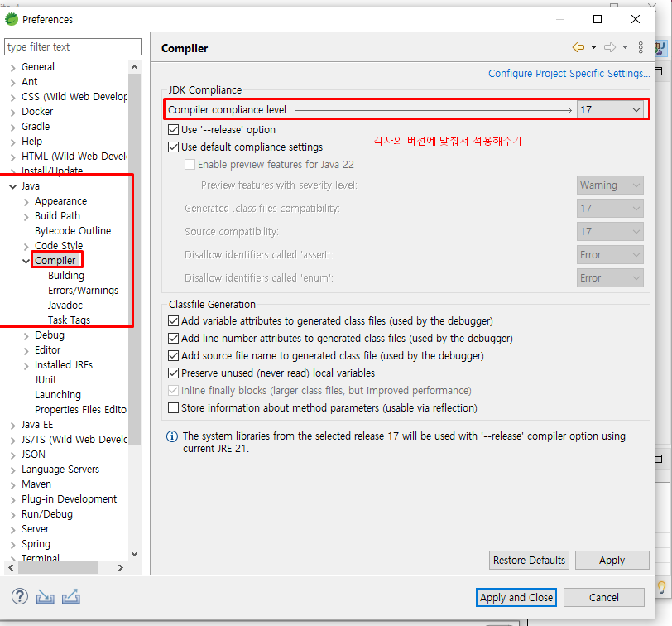This screenshot has width=672, height=626.
Task: Expand the Installed JREs tree node
Action: tap(26, 365)
